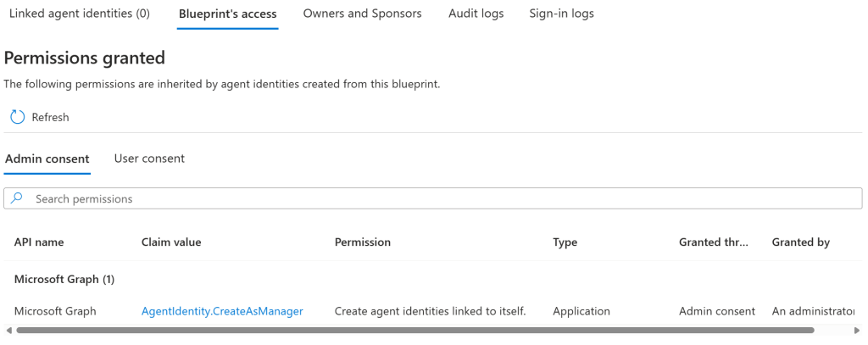Sort by the API name column header
This screenshot has height=345, width=868.
point(39,242)
